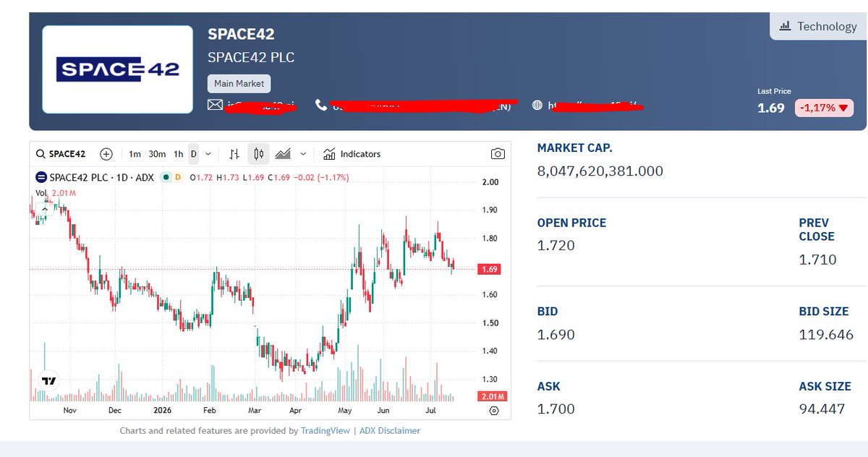
Task: Click the Main Market badge
Action: tap(239, 83)
